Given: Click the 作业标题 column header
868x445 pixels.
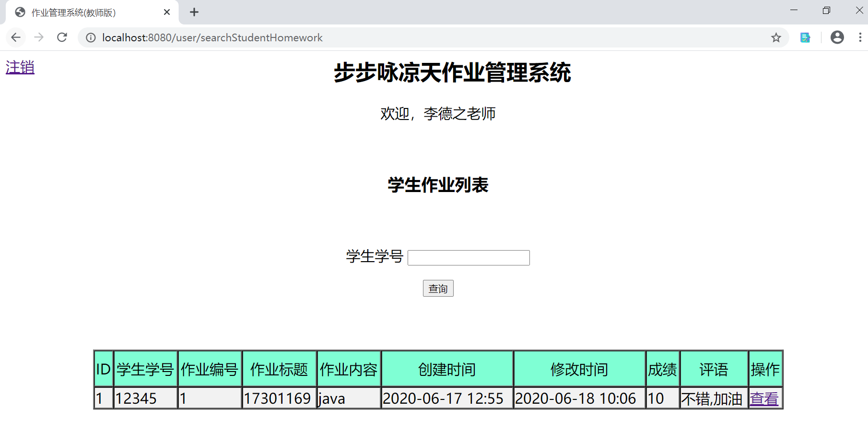Looking at the screenshot, I should 279,369.
